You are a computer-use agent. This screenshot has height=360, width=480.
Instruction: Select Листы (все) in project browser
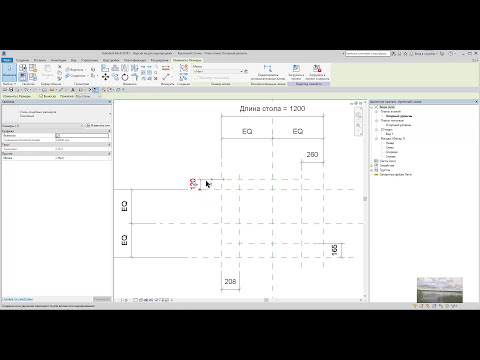pyautogui.click(x=388, y=161)
